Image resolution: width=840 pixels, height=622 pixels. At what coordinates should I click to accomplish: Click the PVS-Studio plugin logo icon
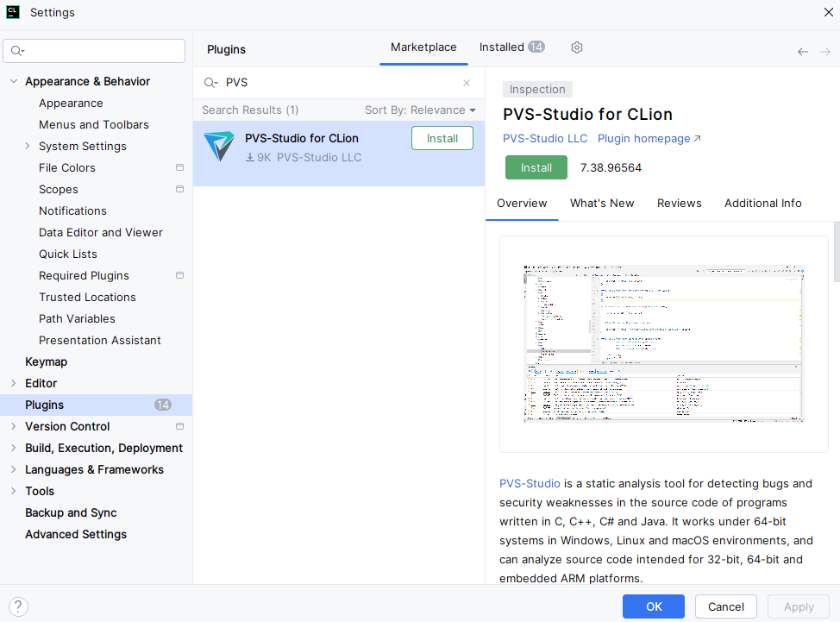(x=219, y=148)
